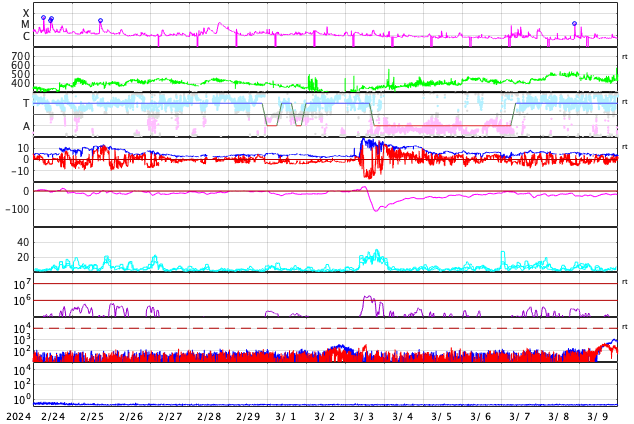Click the C flare class label
Viewport: 634px width, 424px height.
tap(26, 36)
